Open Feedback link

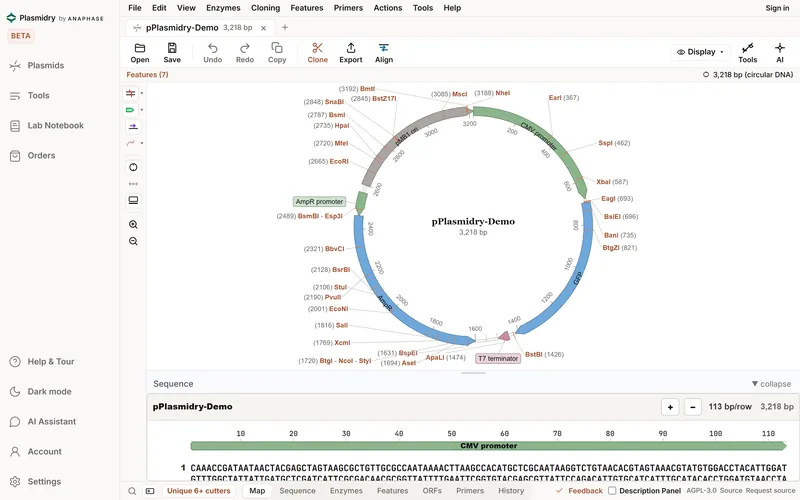click(x=580, y=491)
